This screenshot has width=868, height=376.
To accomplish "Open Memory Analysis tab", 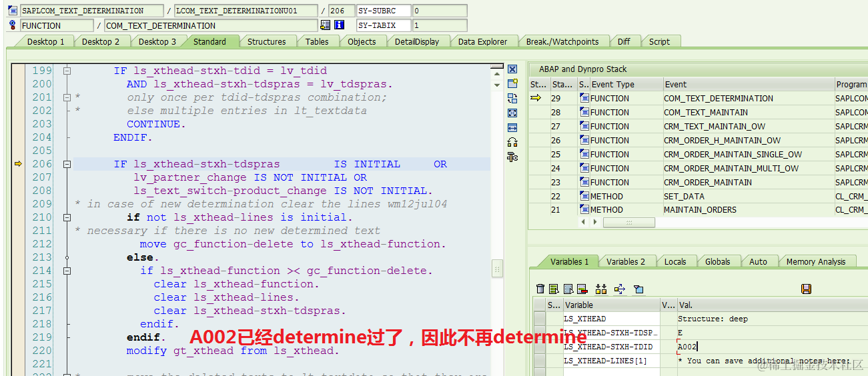I will point(816,261).
